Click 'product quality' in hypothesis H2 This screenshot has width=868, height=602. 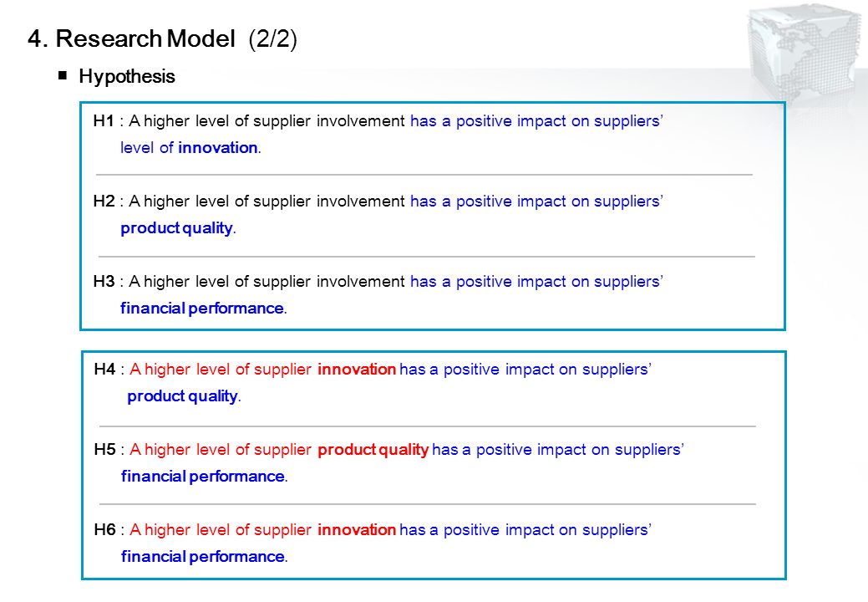[x=176, y=228]
